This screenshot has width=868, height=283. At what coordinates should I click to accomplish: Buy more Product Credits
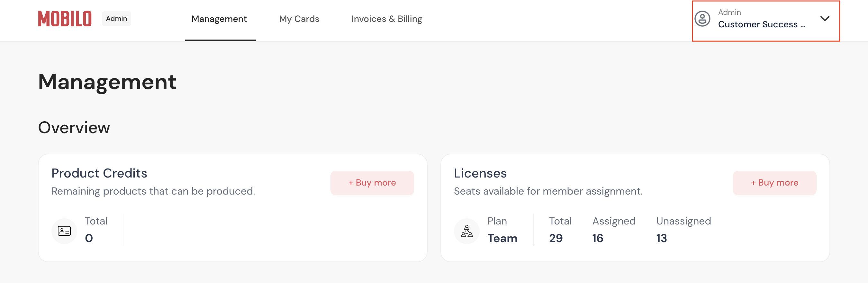coord(372,183)
